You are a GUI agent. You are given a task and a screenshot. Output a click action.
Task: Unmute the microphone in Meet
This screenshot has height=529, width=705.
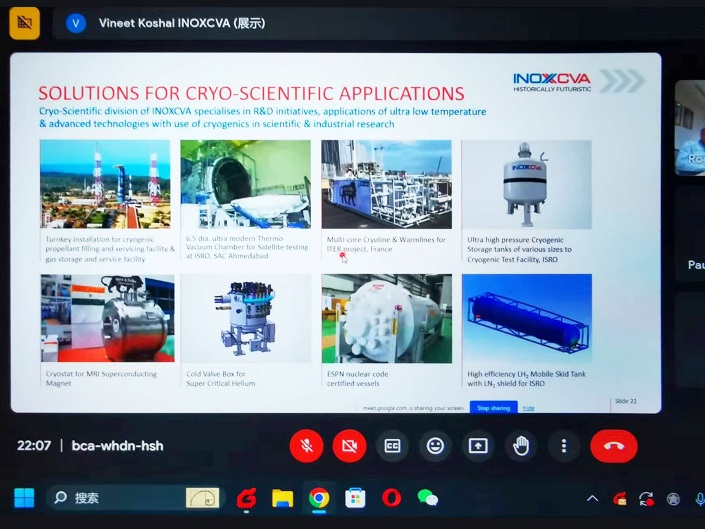tap(307, 446)
